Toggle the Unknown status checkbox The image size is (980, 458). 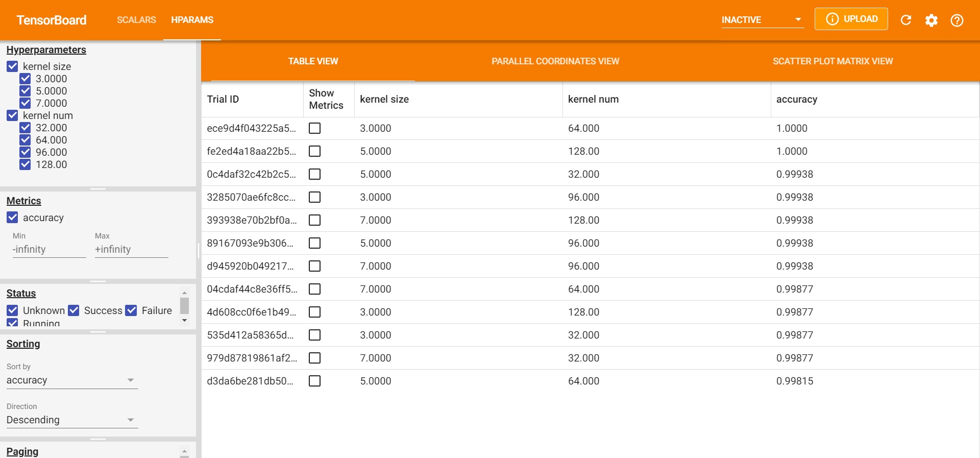click(x=12, y=310)
